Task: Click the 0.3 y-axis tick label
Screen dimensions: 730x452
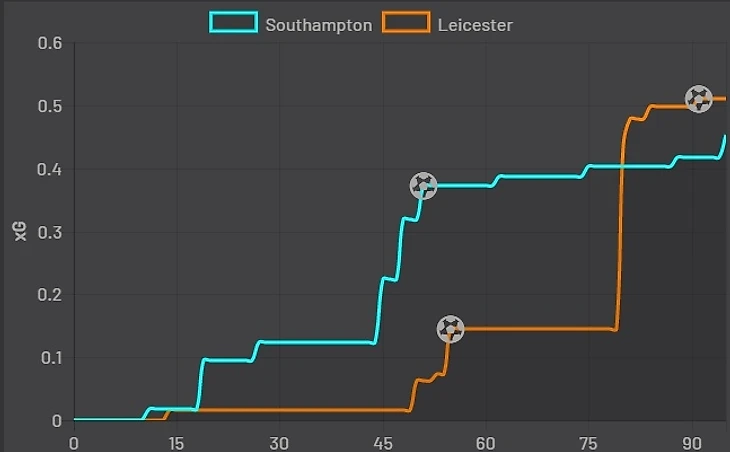Action: [x=49, y=232]
